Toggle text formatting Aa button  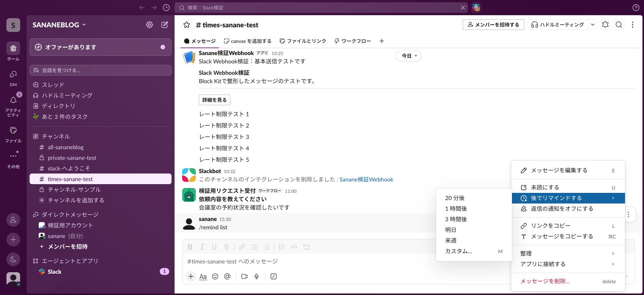click(203, 276)
